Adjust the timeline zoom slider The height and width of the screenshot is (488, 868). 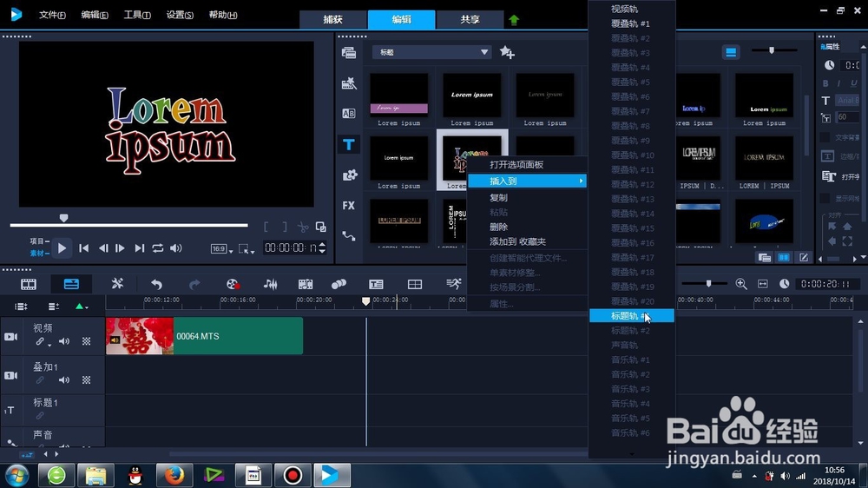tap(708, 284)
